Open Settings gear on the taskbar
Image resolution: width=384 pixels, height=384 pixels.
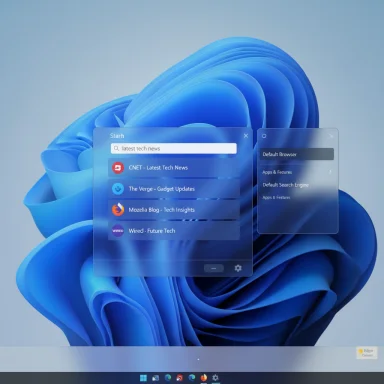pyautogui.click(x=215, y=378)
